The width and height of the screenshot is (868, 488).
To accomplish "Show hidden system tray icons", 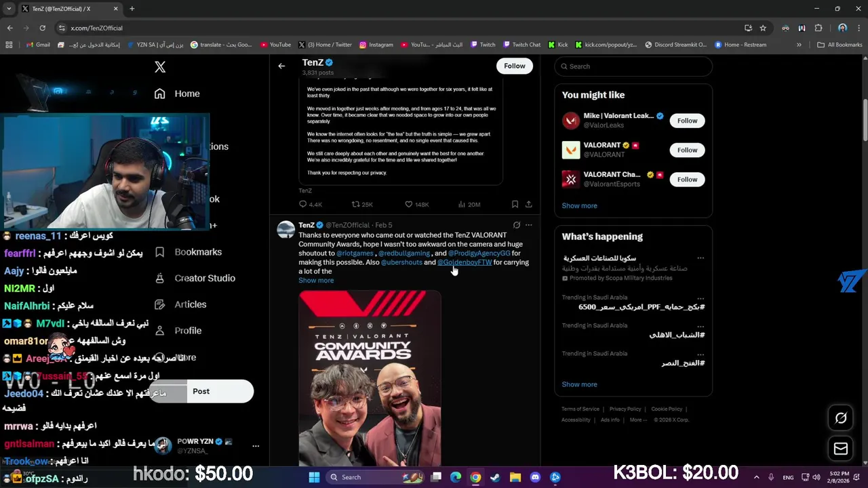I will click(756, 477).
